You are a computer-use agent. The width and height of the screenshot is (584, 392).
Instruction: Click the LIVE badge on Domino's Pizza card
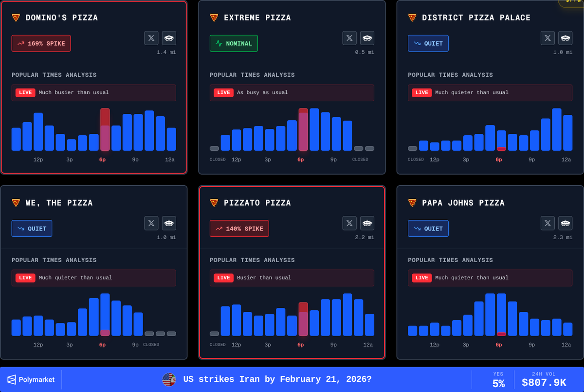[x=25, y=92]
